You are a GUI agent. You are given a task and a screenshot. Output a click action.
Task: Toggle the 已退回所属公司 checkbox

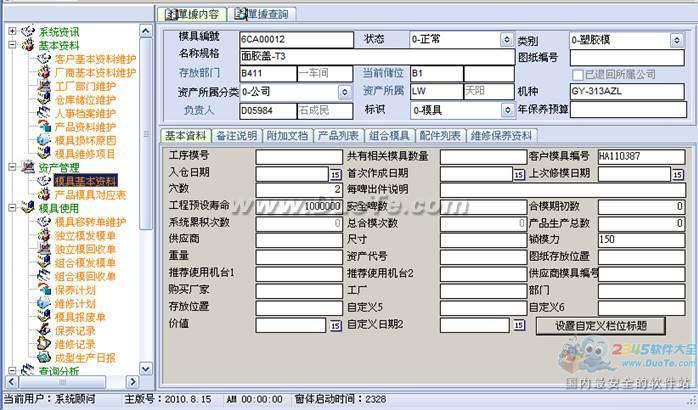[x=577, y=74]
